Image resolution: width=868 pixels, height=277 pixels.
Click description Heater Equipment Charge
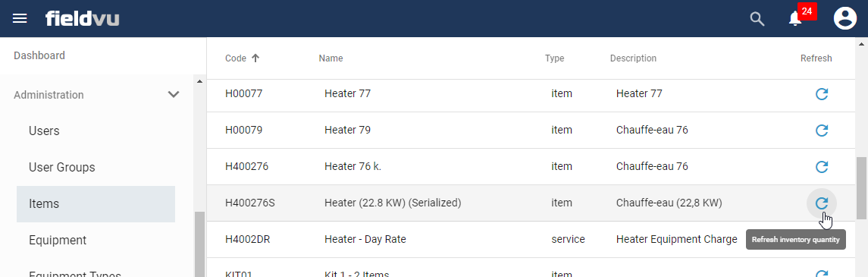click(676, 240)
